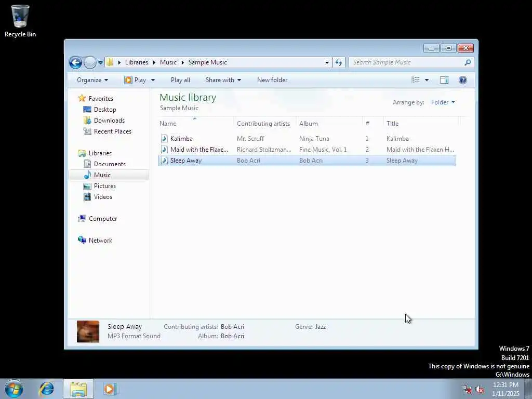Sort by Contributing artists column header
The image size is (532, 399).
point(264,124)
